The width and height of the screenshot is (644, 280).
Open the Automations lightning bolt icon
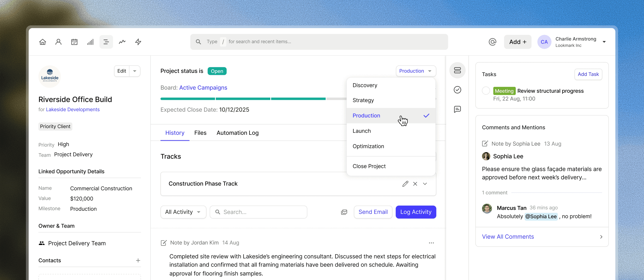coord(138,42)
